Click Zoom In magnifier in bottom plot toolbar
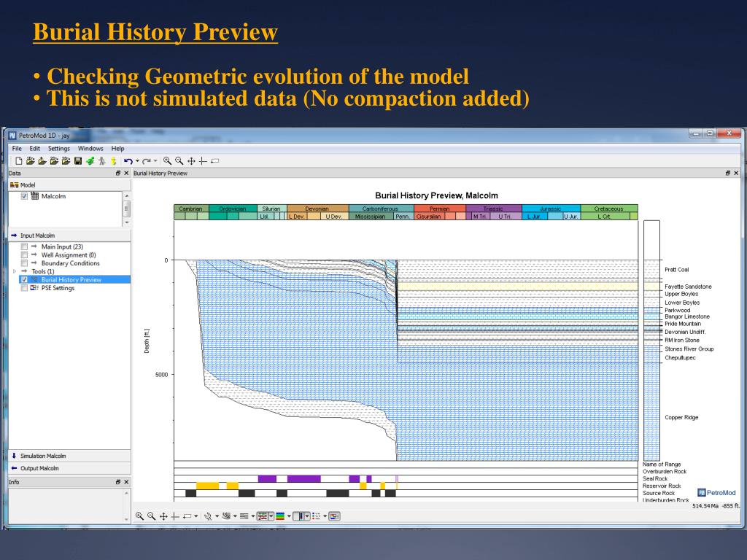Viewport: 747px width, 560px height. coord(139,516)
